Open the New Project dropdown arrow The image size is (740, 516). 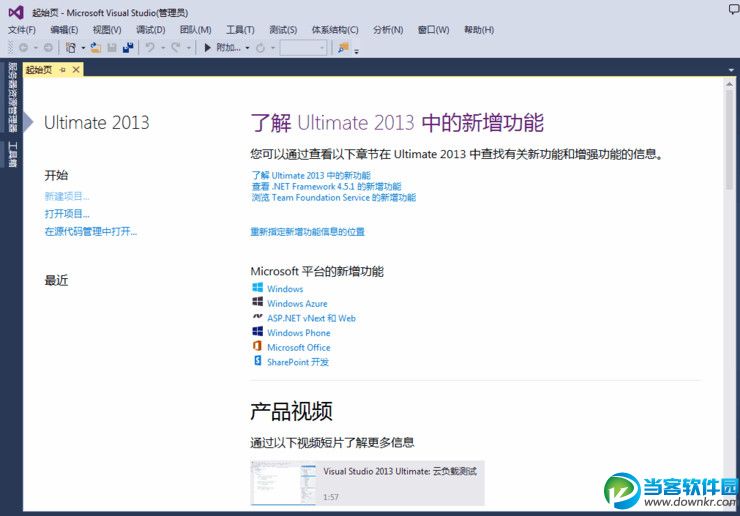[x=83, y=48]
